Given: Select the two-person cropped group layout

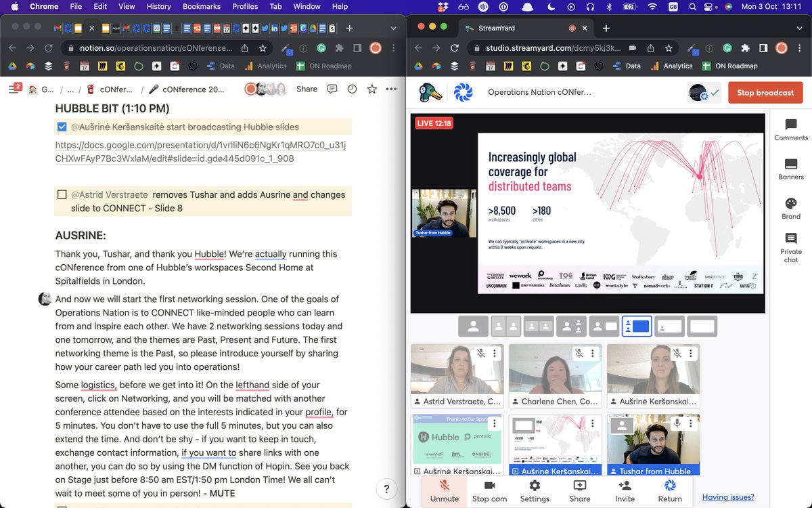Looking at the screenshot, I should coord(539,326).
